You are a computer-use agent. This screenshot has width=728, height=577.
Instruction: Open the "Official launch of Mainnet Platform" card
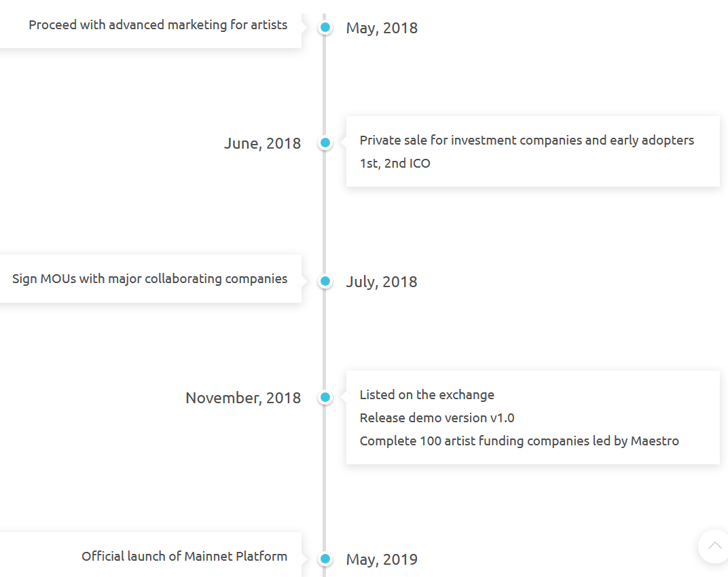(184, 557)
